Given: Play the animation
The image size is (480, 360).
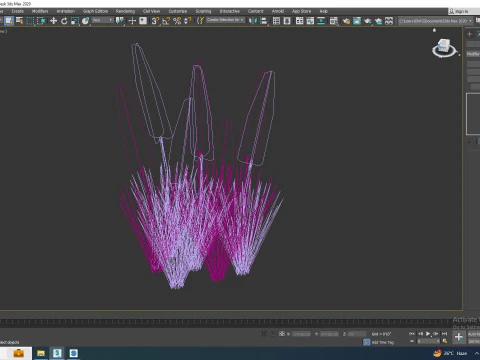Looking at the screenshot, I should point(428,333).
